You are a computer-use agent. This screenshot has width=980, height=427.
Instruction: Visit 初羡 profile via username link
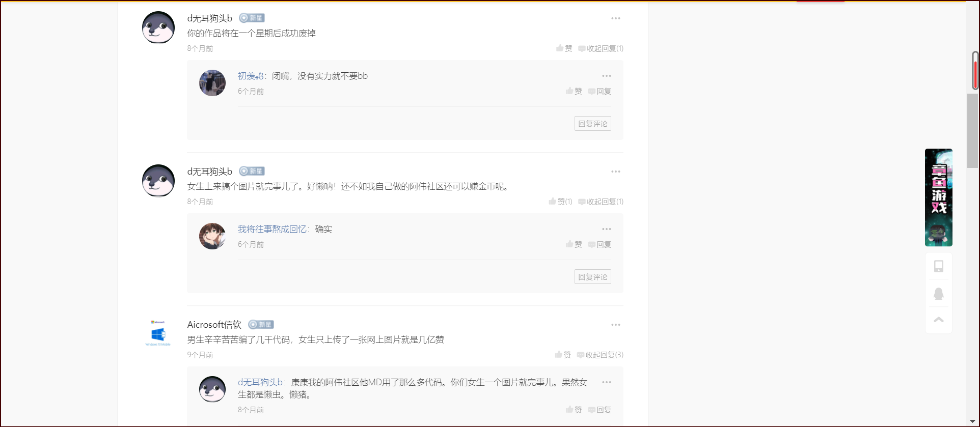[251, 76]
